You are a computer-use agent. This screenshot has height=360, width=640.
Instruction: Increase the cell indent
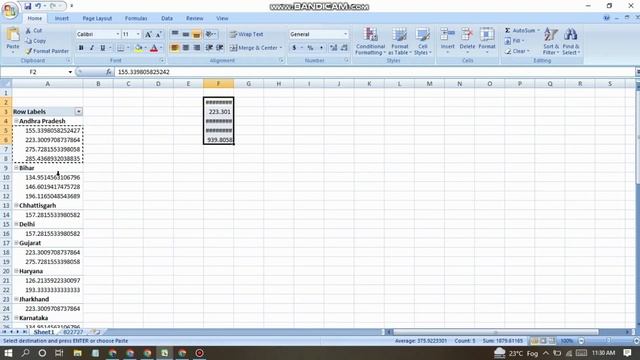coord(220,48)
